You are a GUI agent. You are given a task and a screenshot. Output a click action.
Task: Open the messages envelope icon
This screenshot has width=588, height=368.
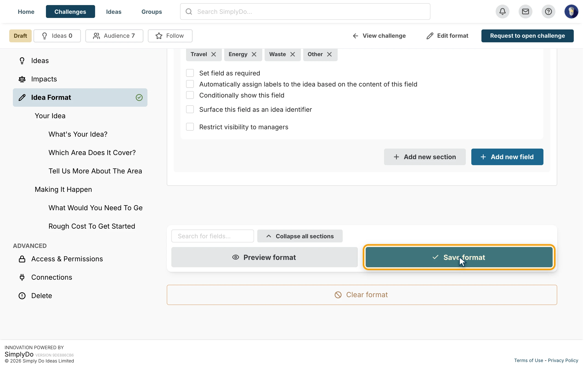(525, 11)
